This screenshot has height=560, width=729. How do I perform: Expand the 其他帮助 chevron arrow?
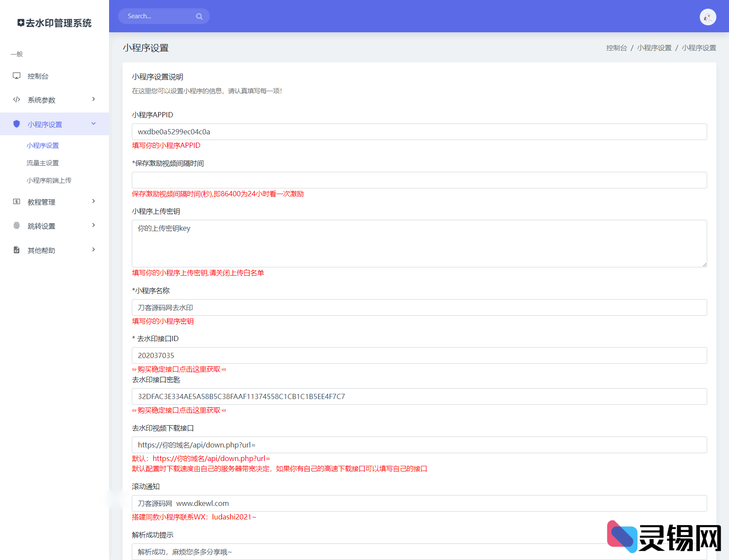(x=93, y=250)
